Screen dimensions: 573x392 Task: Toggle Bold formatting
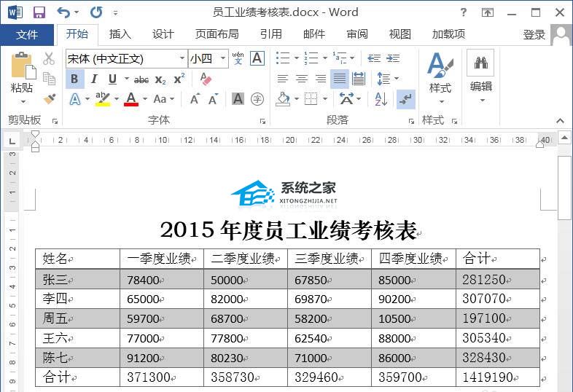(74, 79)
